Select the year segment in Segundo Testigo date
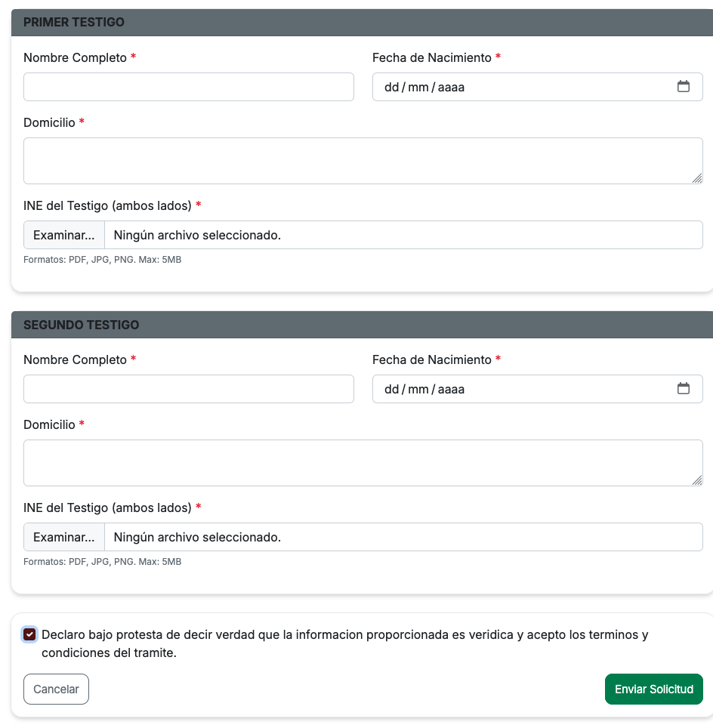 pos(451,389)
